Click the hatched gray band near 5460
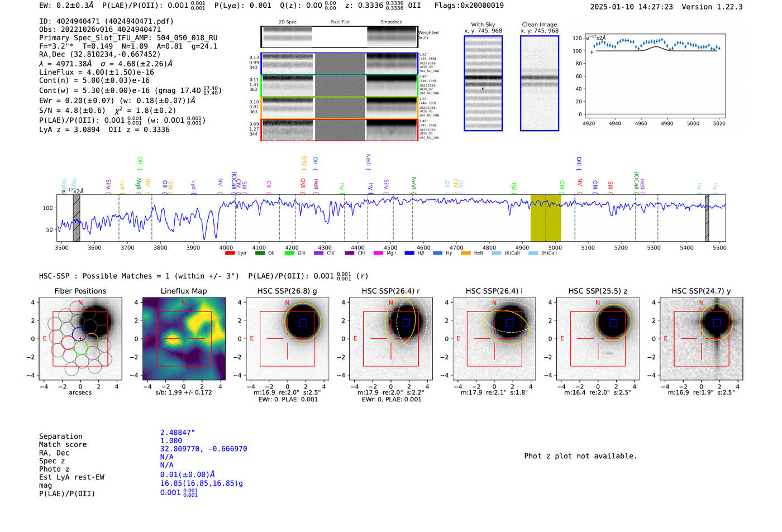The width and height of the screenshot is (782, 532). (x=707, y=218)
